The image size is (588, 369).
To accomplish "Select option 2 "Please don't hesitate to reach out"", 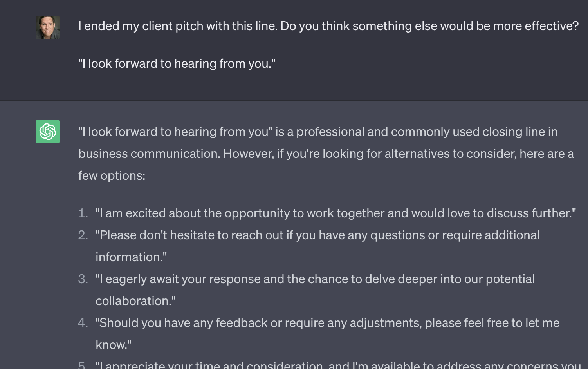I will (317, 246).
